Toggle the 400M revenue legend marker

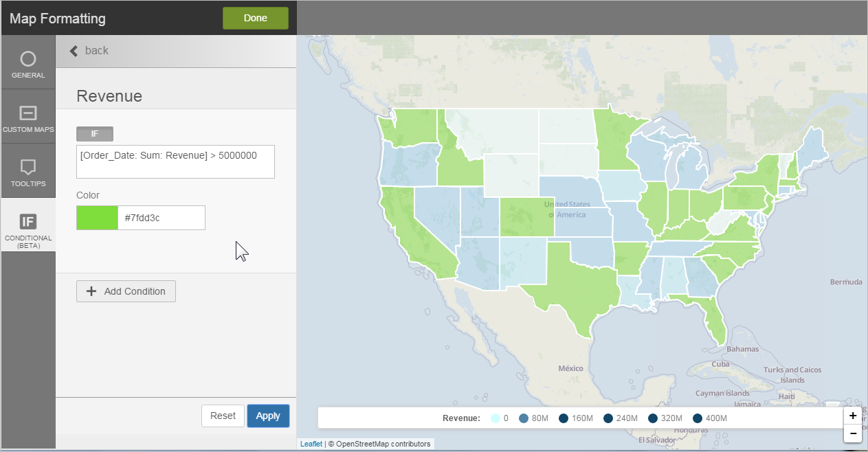pyautogui.click(x=698, y=418)
